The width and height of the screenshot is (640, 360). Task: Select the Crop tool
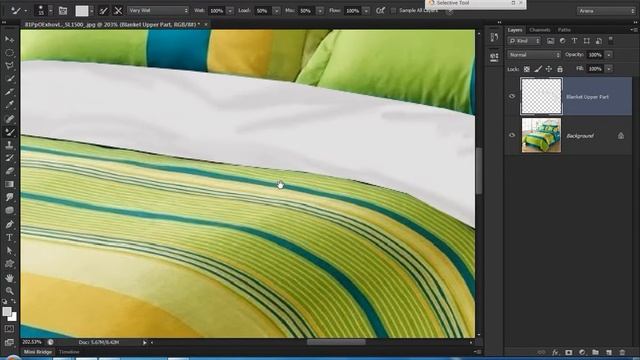[x=9, y=92]
